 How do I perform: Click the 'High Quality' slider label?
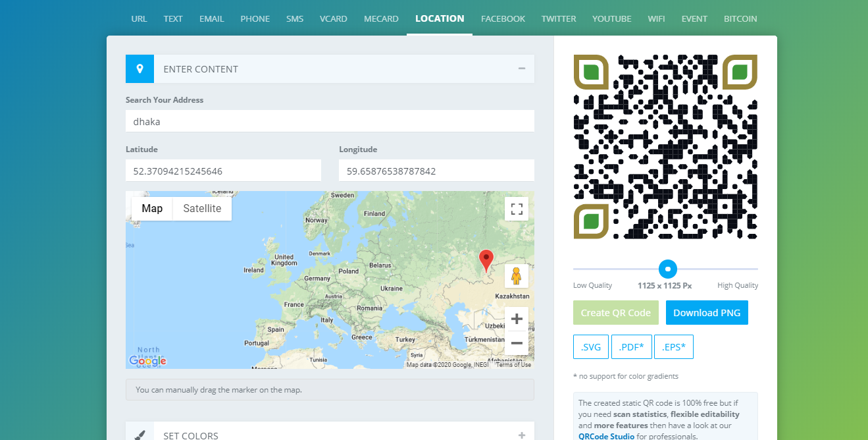tap(738, 285)
